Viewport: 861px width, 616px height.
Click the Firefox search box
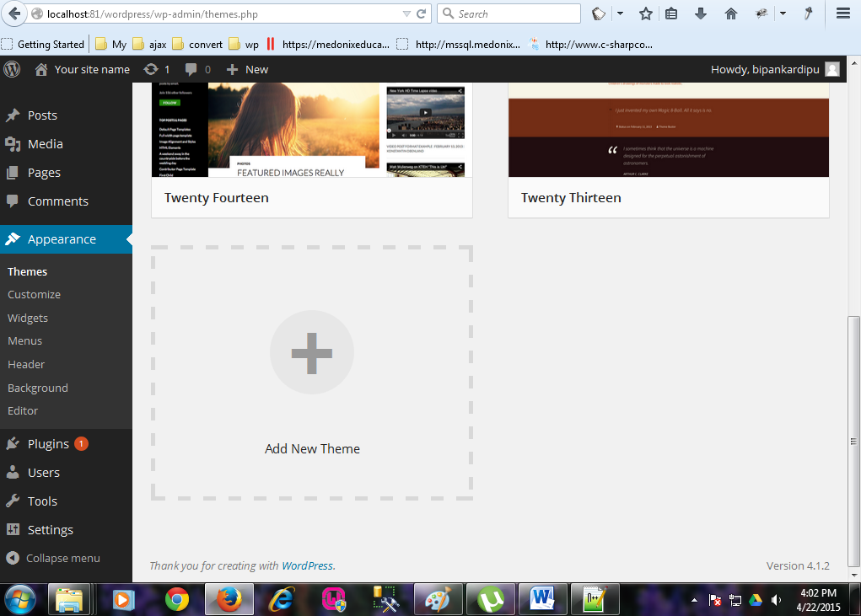click(509, 13)
